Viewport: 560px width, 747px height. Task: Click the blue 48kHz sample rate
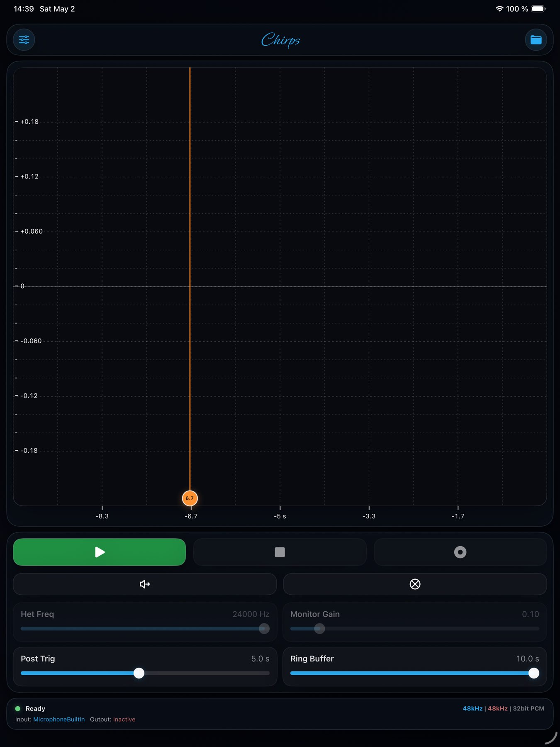(x=473, y=709)
